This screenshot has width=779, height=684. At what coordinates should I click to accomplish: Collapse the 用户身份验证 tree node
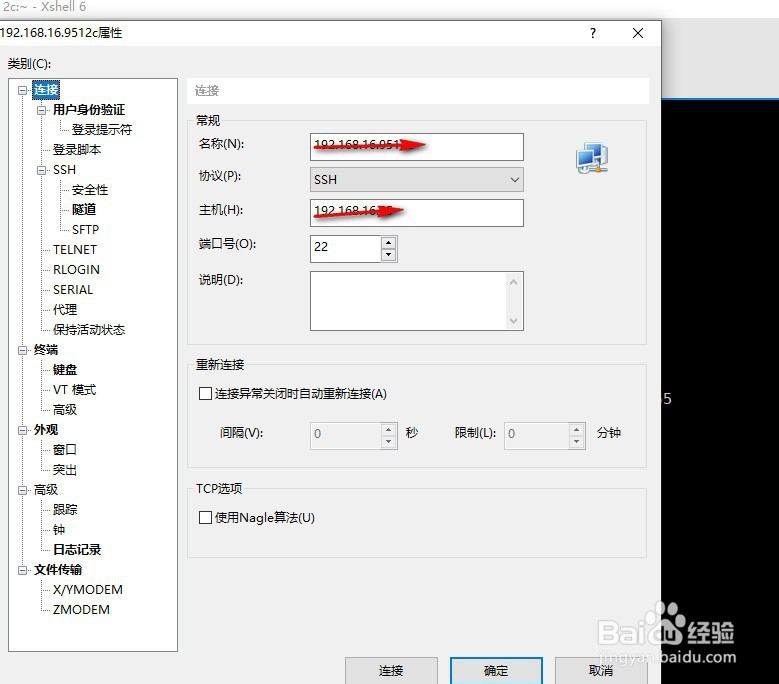(42, 110)
